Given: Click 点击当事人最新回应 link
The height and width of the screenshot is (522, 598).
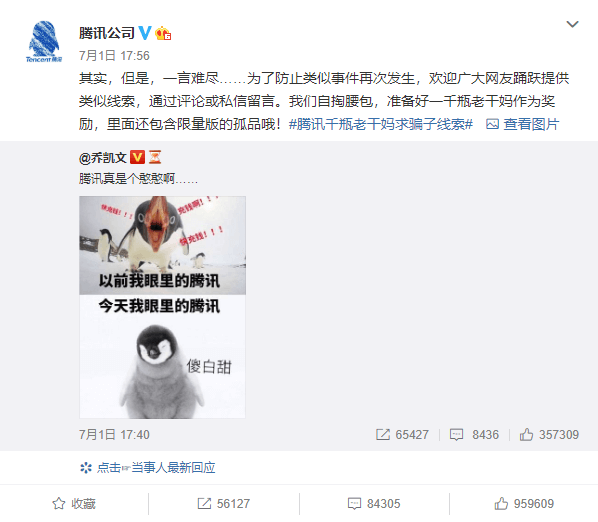Looking at the screenshot, I should coord(148,467).
